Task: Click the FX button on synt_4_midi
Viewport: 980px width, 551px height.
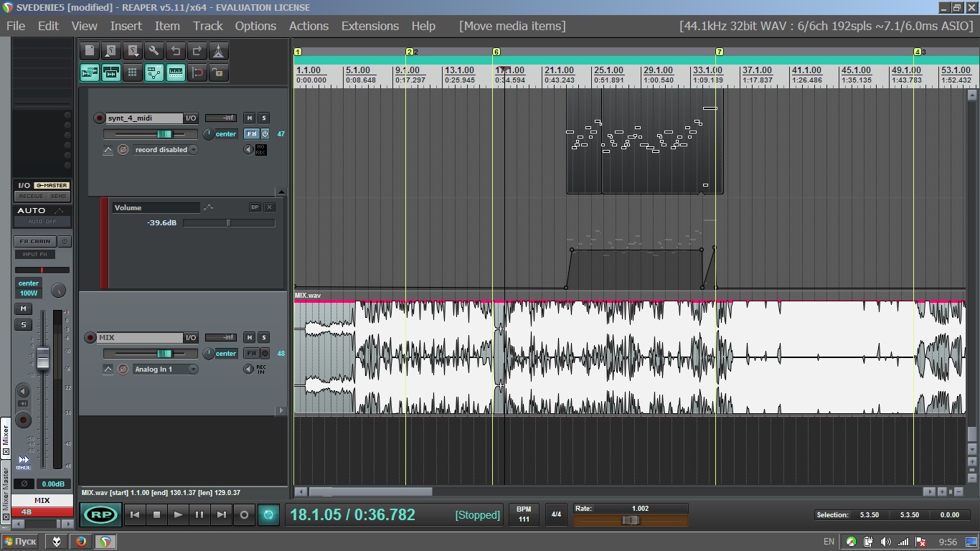Action: click(x=251, y=134)
